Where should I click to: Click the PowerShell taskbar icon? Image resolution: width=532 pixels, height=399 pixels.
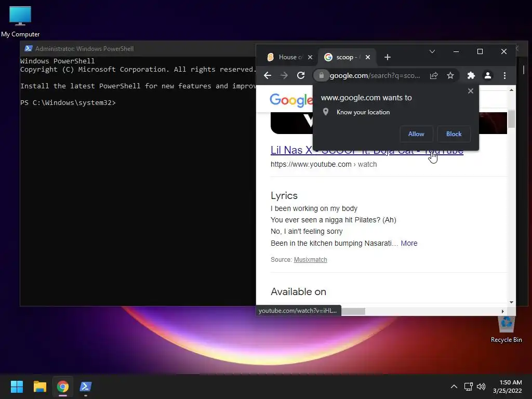[x=86, y=387]
